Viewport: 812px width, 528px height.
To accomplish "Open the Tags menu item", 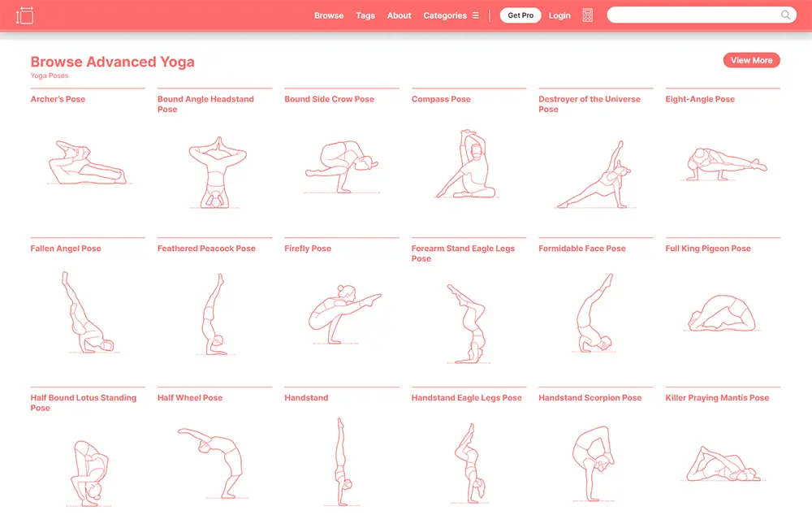I will (365, 15).
